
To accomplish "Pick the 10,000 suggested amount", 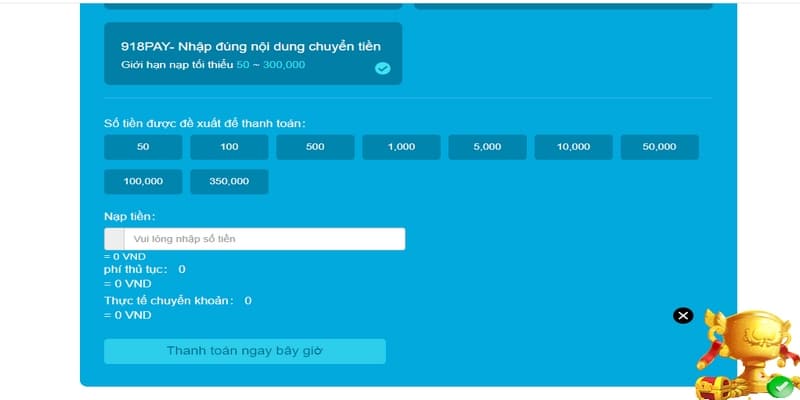I will pyautogui.click(x=573, y=147).
